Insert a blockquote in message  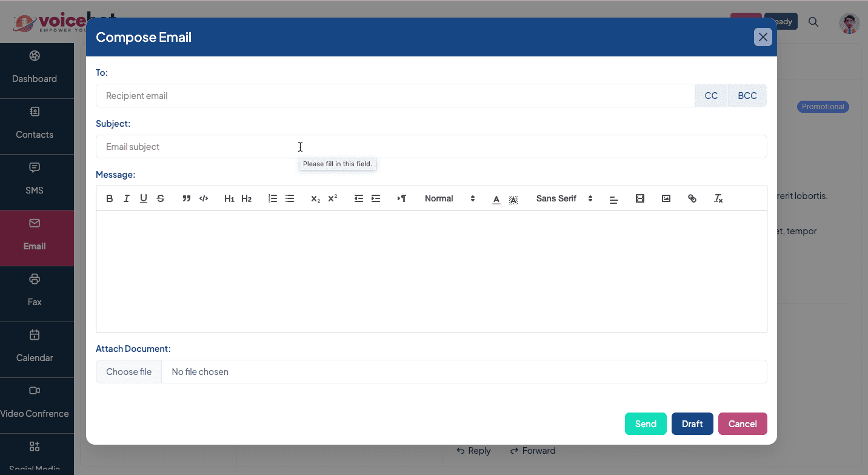[x=187, y=198]
